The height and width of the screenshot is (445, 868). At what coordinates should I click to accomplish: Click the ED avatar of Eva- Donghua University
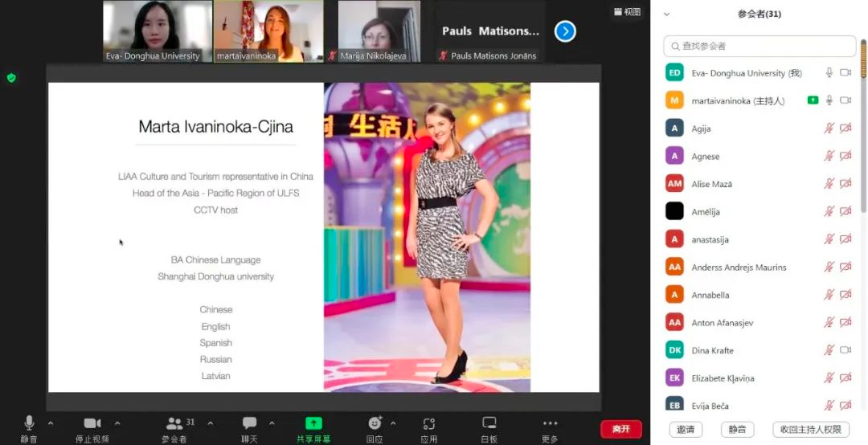coord(674,72)
